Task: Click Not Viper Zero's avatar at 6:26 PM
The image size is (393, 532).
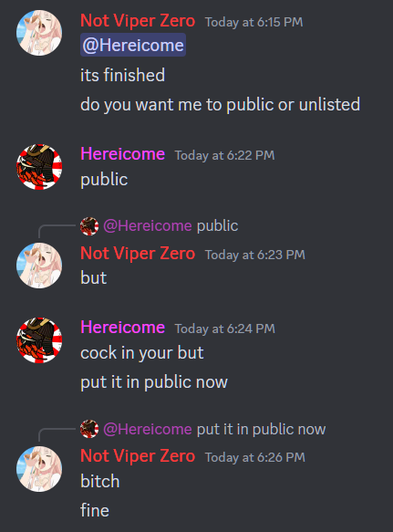Action: pos(39,469)
